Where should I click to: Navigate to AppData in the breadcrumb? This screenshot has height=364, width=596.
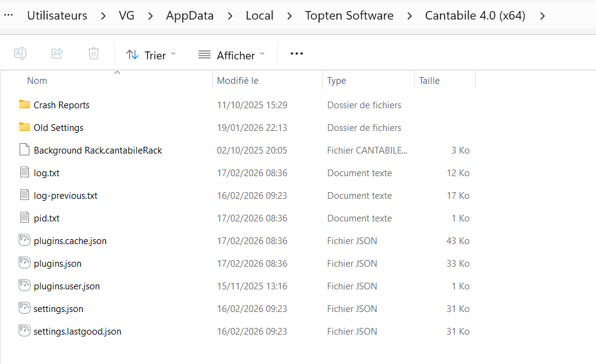[x=190, y=16]
